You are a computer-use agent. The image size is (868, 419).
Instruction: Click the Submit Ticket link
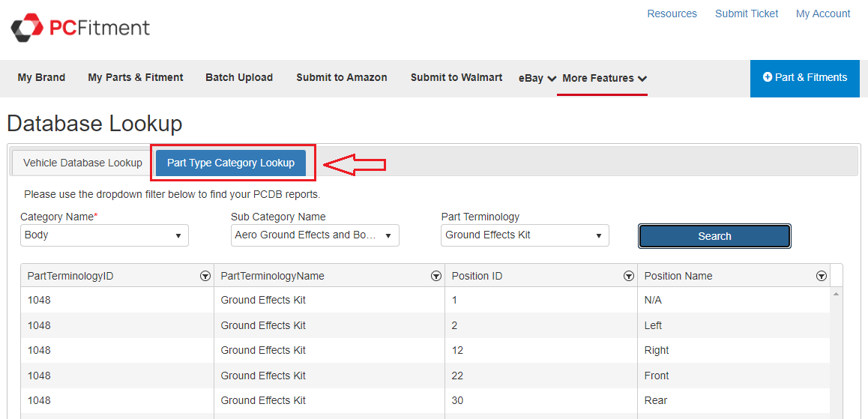(747, 13)
